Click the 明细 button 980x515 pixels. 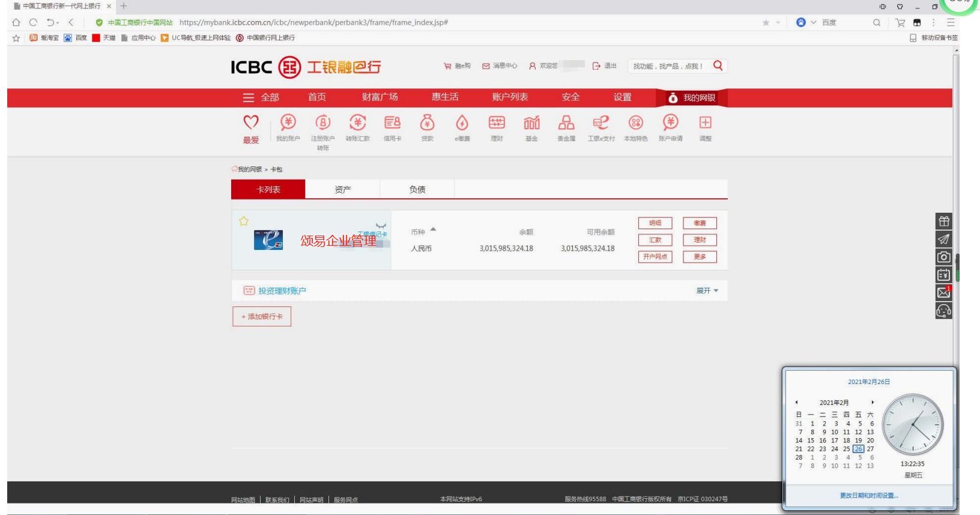pyautogui.click(x=655, y=223)
